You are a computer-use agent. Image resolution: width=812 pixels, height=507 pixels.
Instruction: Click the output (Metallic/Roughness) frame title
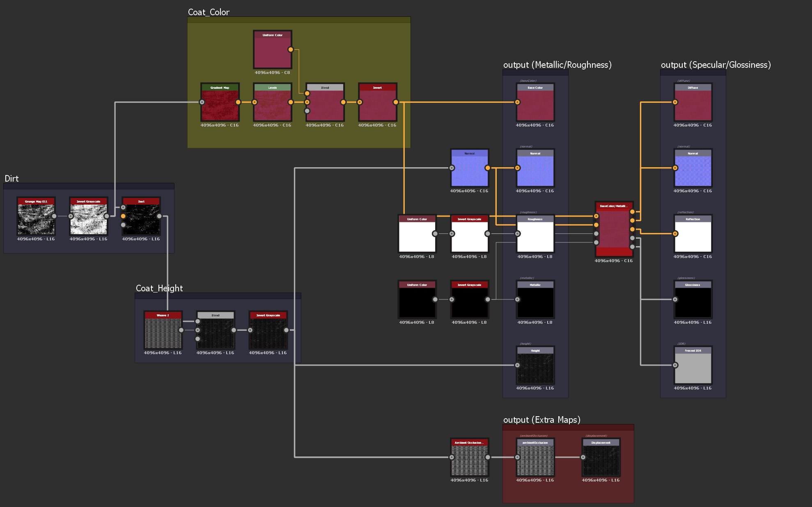[x=557, y=65]
